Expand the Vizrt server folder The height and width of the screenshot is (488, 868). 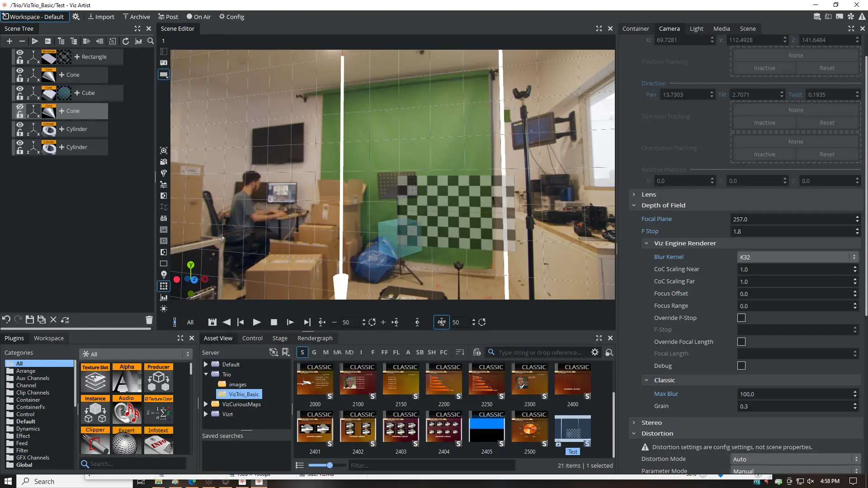pyautogui.click(x=206, y=414)
